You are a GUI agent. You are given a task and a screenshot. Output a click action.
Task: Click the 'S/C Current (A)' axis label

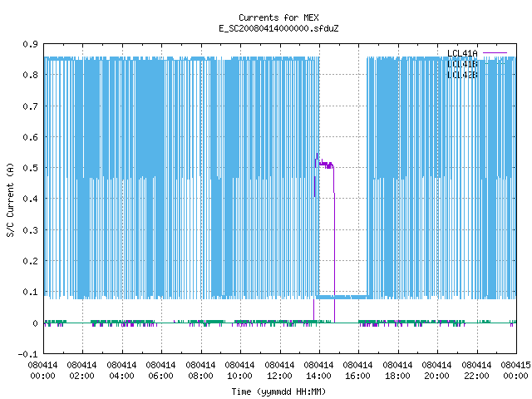pyautogui.click(x=11, y=199)
